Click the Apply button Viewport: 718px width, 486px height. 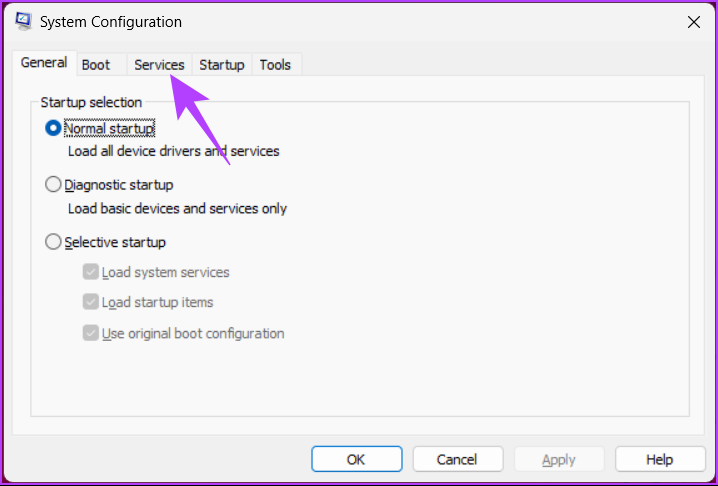(x=558, y=460)
